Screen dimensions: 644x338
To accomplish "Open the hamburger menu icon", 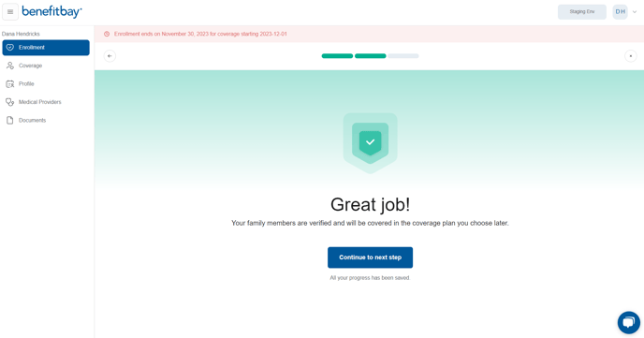I will coord(10,12).
